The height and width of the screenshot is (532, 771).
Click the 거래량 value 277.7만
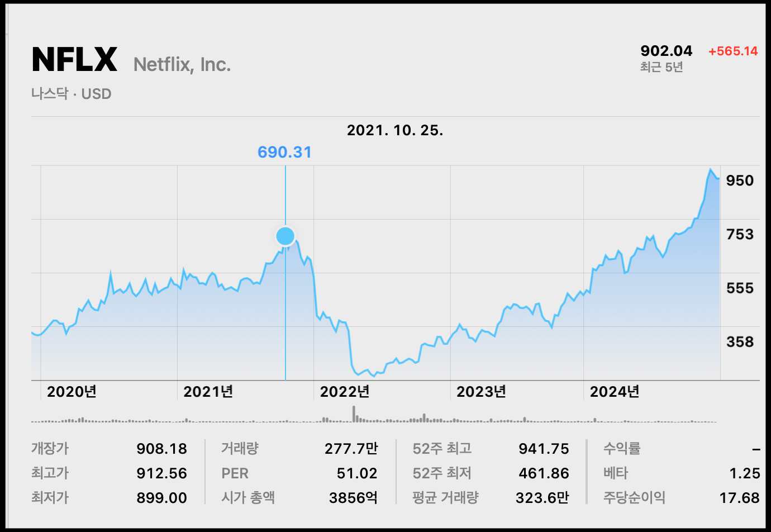pyautogui.click(x=351, y=449)
